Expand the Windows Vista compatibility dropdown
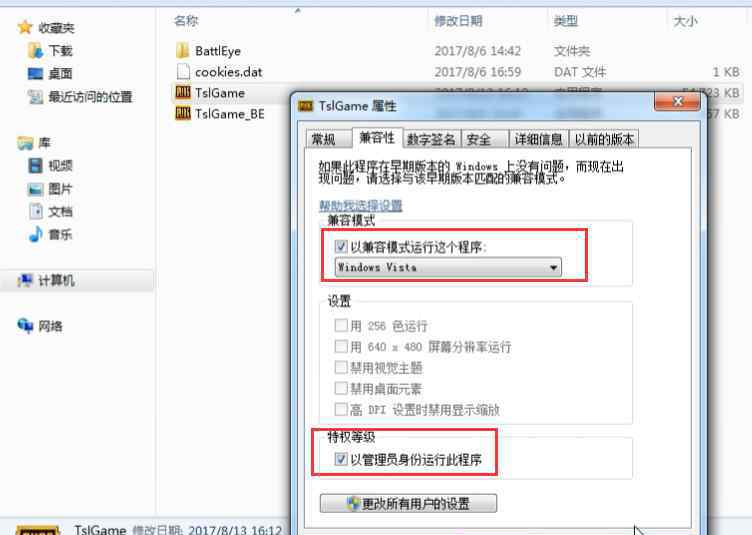 (448, 267)
